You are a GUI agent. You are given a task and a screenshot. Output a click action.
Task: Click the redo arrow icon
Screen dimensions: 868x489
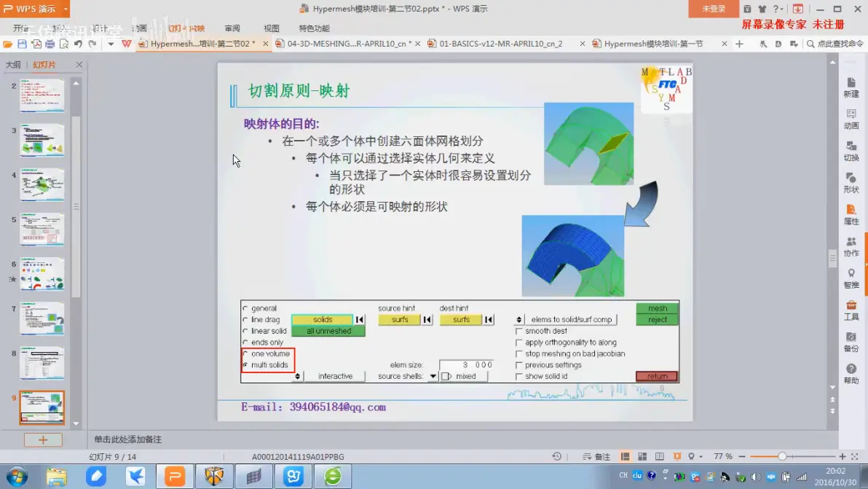click(x=92, y=44)
